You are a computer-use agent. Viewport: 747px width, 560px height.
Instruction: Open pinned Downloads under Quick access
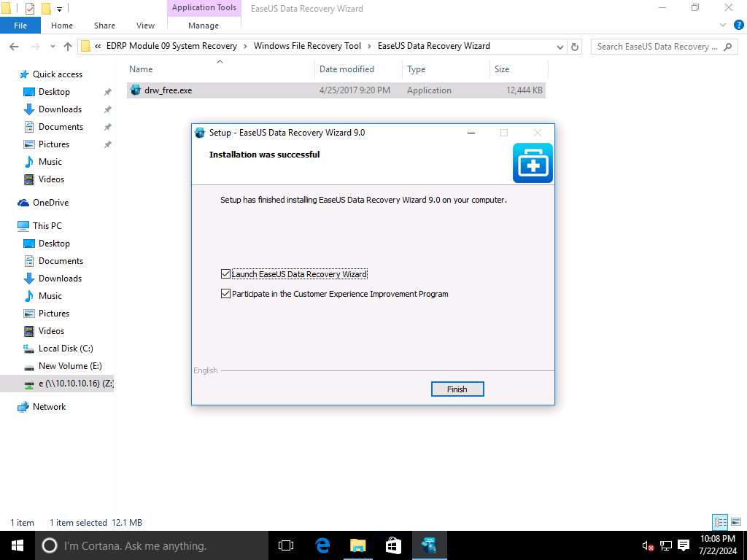[x=60, y=109]
